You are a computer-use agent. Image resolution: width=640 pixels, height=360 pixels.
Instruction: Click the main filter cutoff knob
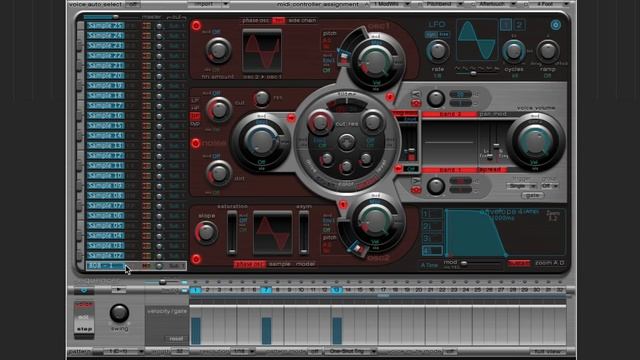point(320,122)
